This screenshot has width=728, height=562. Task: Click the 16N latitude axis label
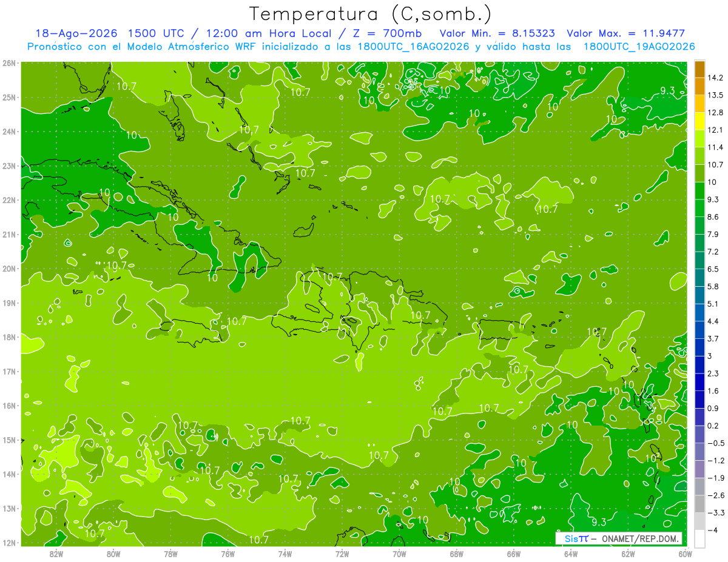[9, 406]
